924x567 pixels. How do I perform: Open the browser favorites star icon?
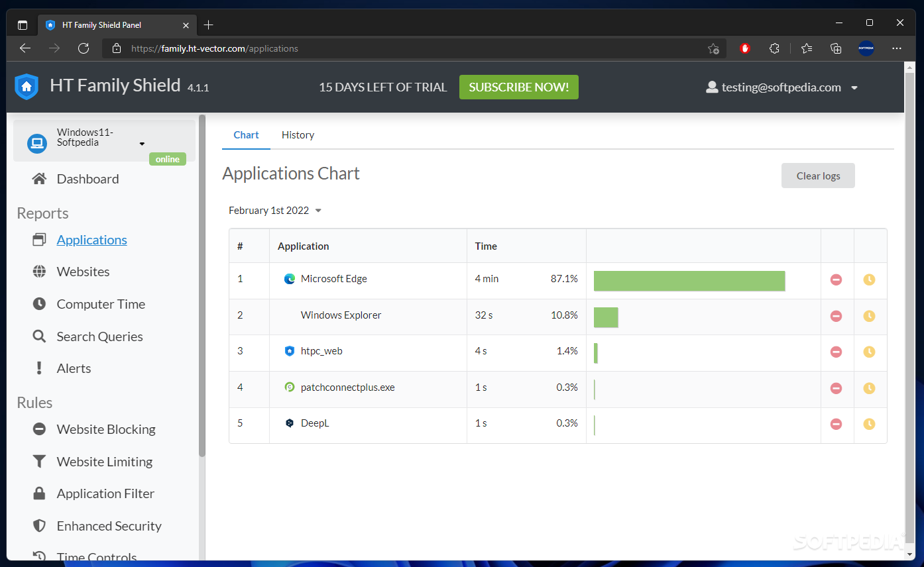click(x=806, y=48)
